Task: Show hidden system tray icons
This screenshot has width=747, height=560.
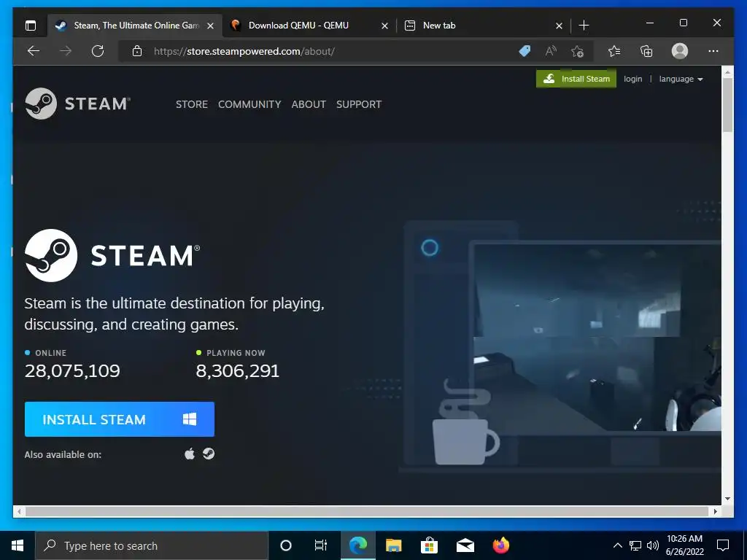Action: pos(617,545)
